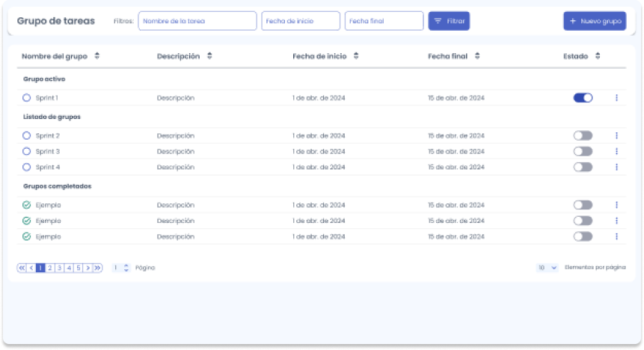Click the page number stepper arrows
Image resolution: width=644 pixels, height=350 pixels.
(126, 268)
